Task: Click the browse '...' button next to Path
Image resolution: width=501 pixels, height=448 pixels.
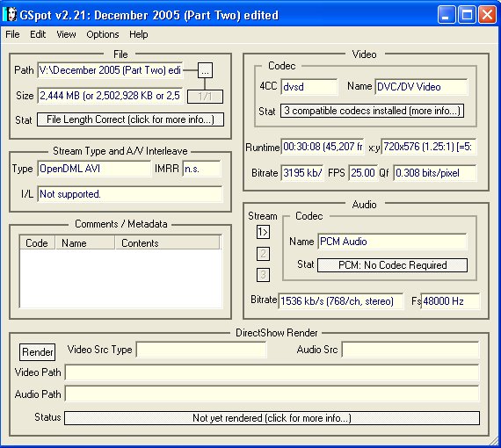Action: (205, 70)
